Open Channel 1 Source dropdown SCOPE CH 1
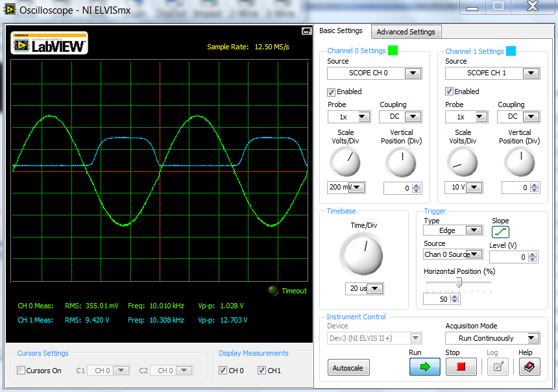 [492, 73]
